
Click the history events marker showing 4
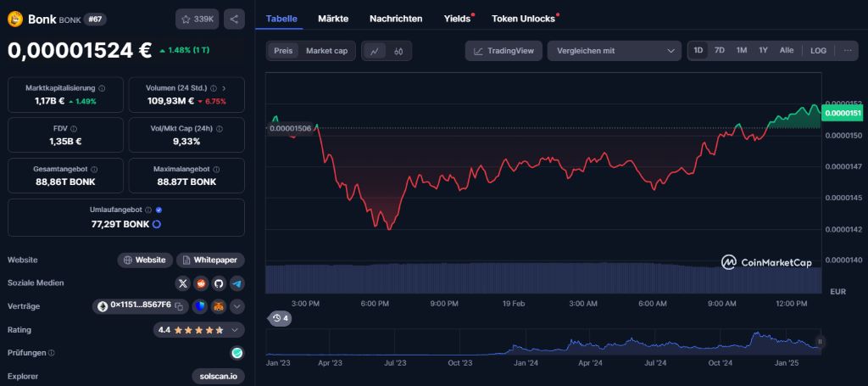280,318
